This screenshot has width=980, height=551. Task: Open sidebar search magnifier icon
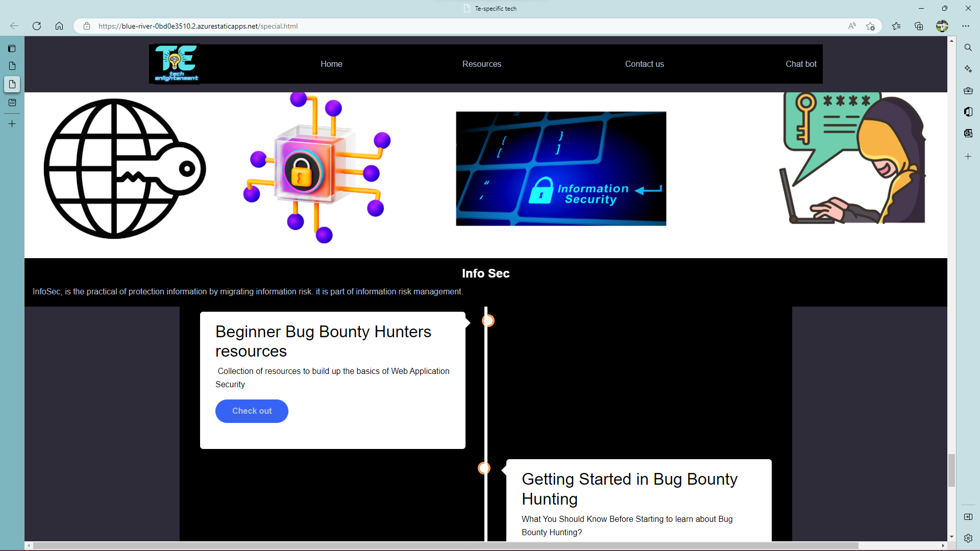968,47
